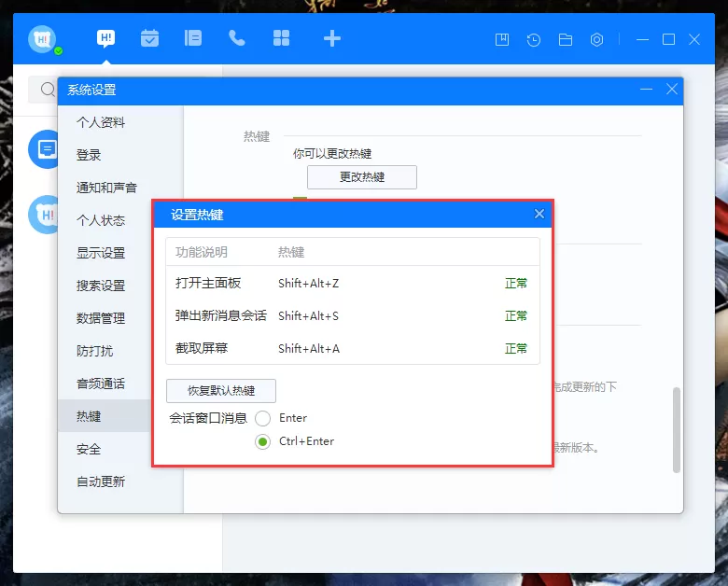This screenshot has height=586, width=728.
Task: Click the Shift+Alt+A hotkey for 截取屏幕
Action: click(x=309, y=348)
